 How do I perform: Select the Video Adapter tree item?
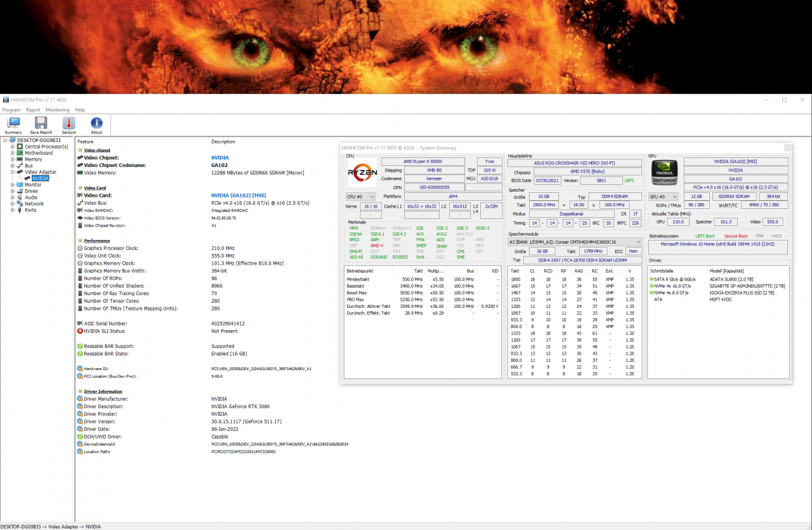tap(41, 172)
